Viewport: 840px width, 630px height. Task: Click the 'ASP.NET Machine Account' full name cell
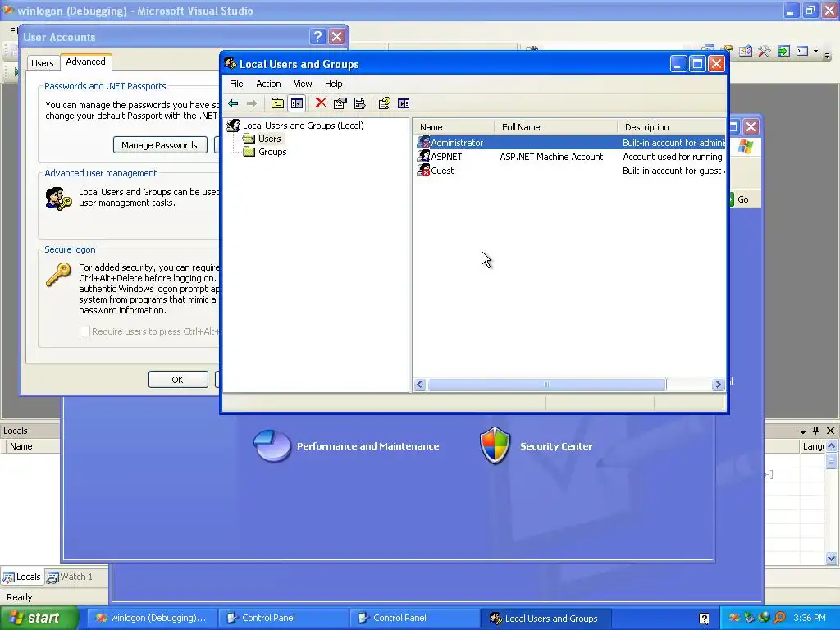[551, 157]
